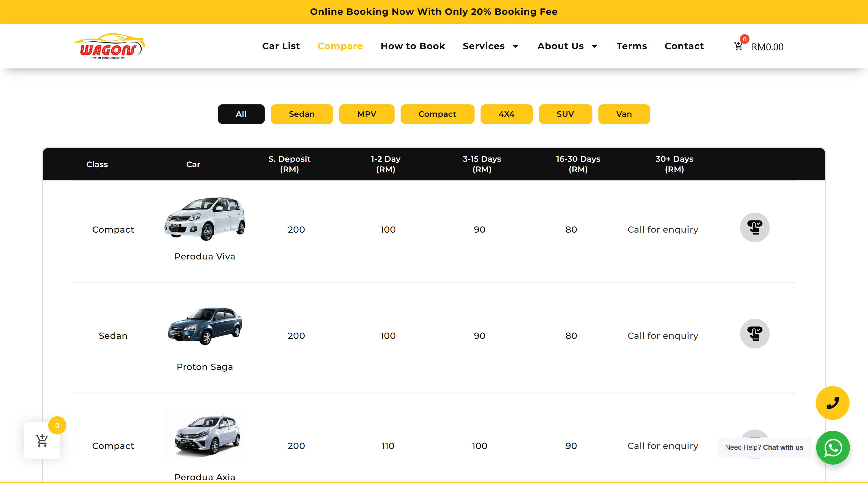
Task: Click the Perodua Viva car image
Action: [x=205, y=218]
